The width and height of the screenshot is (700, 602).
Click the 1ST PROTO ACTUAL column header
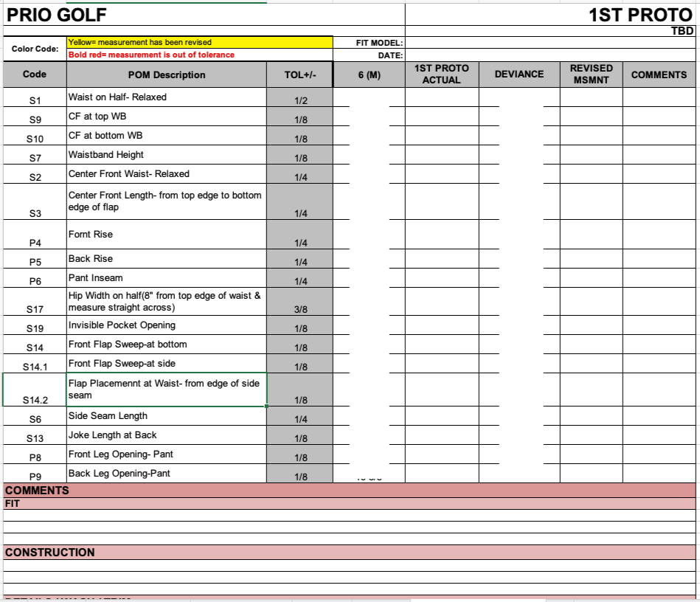point(441,75)
